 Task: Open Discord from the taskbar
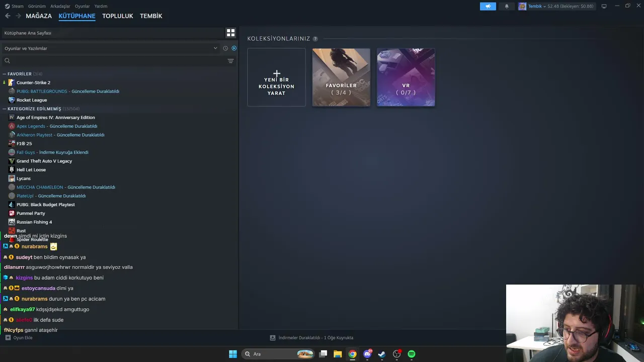click(367, 354)
